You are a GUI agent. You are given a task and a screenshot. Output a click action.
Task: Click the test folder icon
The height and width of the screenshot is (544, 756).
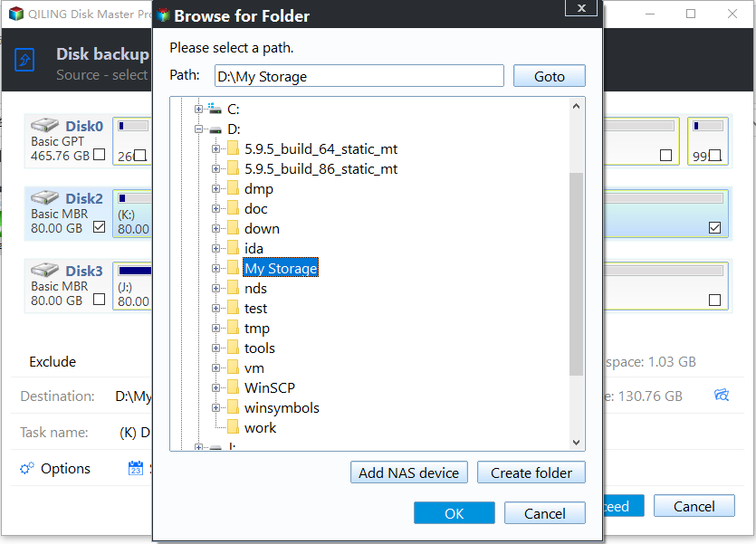233,307
